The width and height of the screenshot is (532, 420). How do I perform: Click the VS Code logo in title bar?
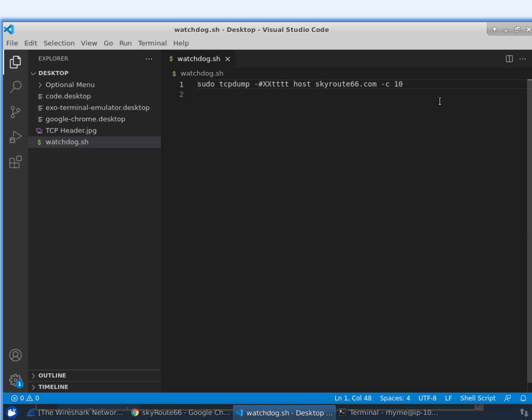point(9,29)
